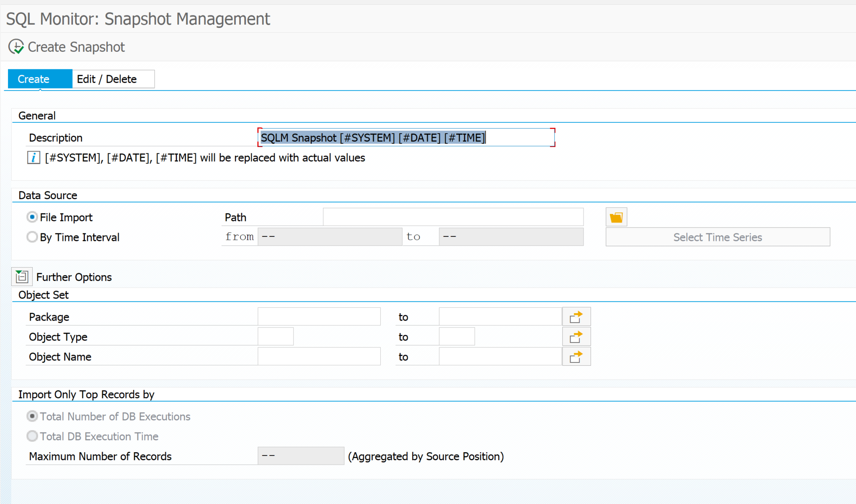
Task: Click the Create Snapshot label
Action: [76, 47]
